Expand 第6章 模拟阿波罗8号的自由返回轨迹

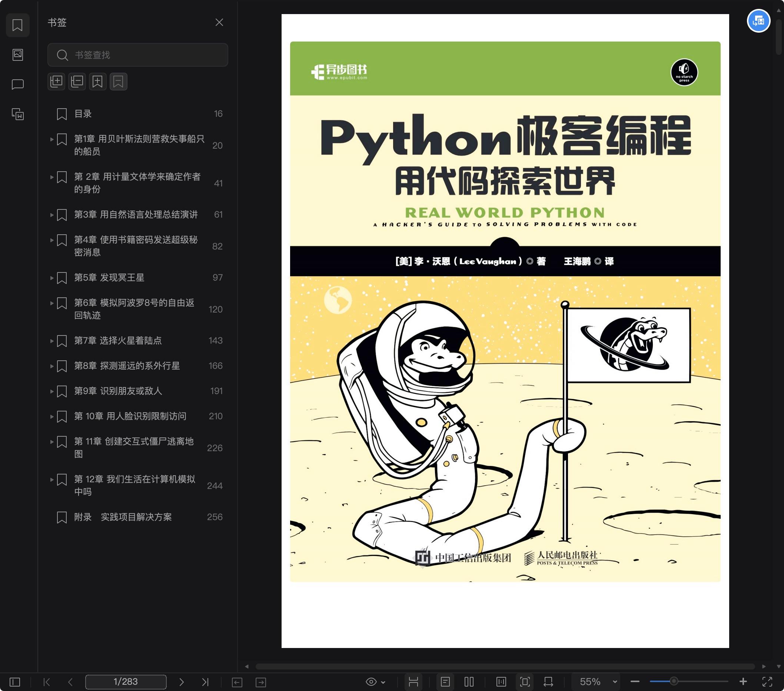[x=52, y=303]
